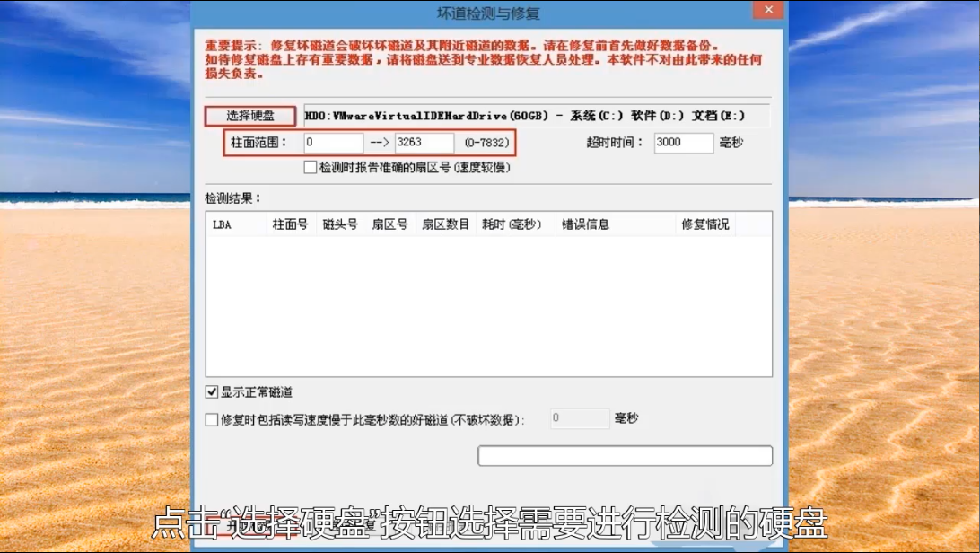Click the starting cylinder field showing 0
Screen dimensions: 980x553
[x=333, y=143]
